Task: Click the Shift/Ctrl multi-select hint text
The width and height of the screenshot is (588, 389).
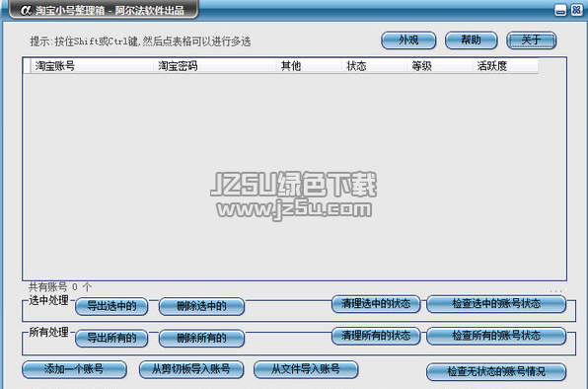Action: click(140, 41)
